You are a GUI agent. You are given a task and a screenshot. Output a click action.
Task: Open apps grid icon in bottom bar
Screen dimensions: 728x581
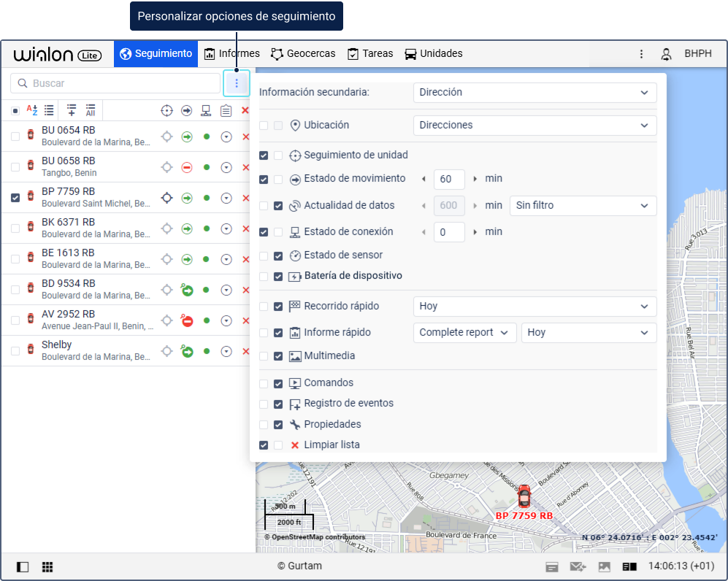(x=47, y=566)
